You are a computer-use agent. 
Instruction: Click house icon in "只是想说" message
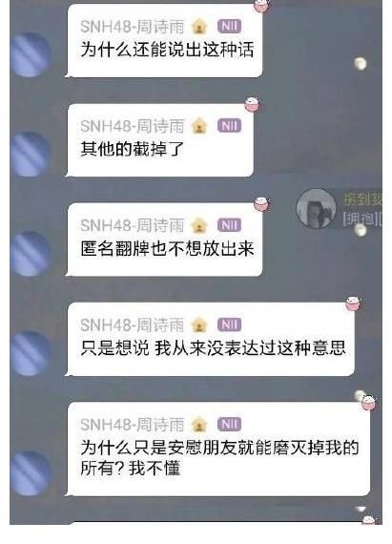(x=199, y=325)
